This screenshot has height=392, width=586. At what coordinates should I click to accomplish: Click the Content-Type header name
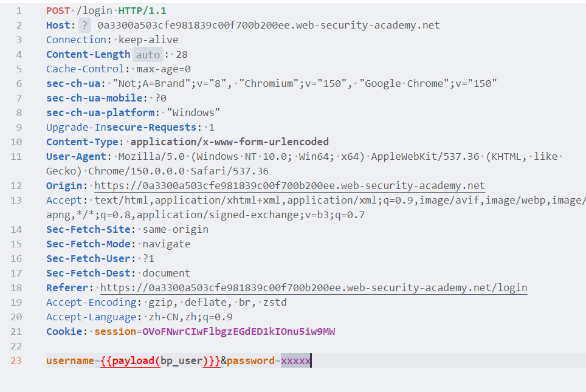coord(82,142)
